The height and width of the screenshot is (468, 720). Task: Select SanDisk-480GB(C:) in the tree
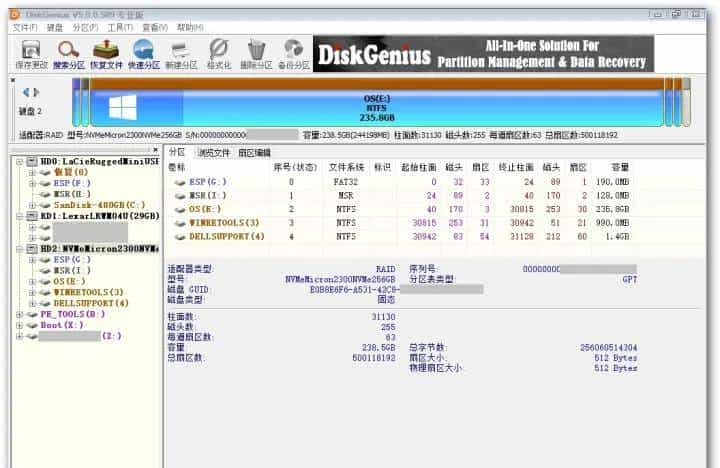(99, 205)
